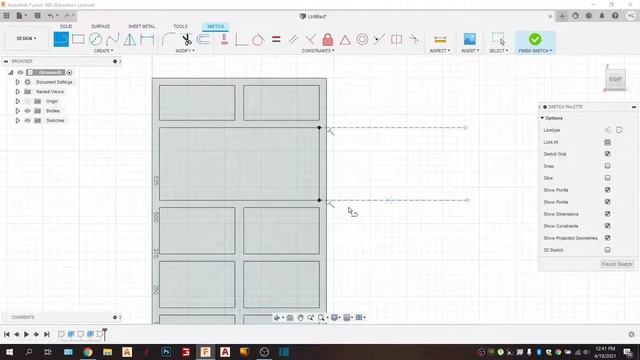Screen dimensions: 640x360
Task: Click the Measure inspect icon
Action: (x=440, y=40)
